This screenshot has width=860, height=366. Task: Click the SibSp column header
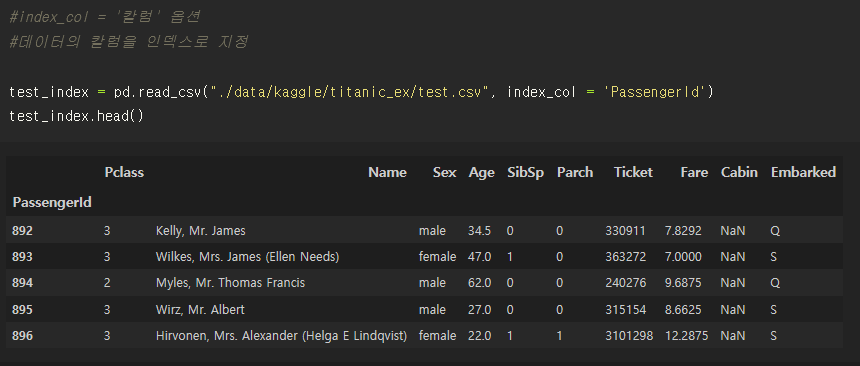tap(525, 172)
